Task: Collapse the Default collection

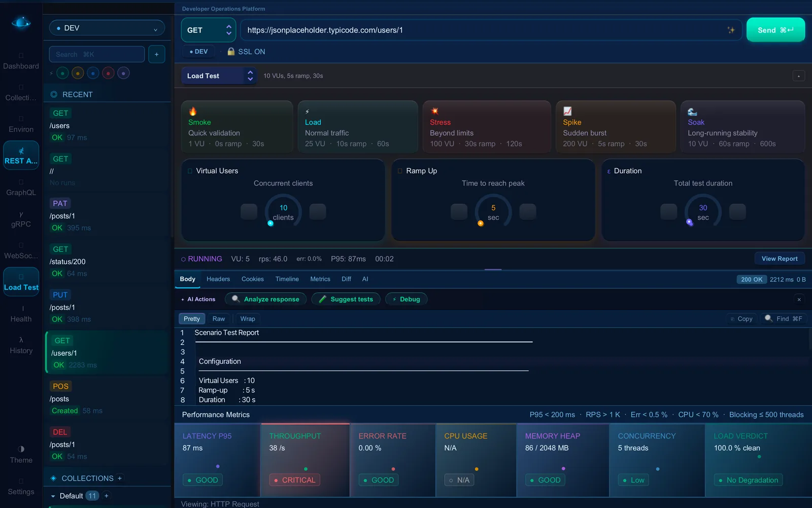Action: [53, 496]
